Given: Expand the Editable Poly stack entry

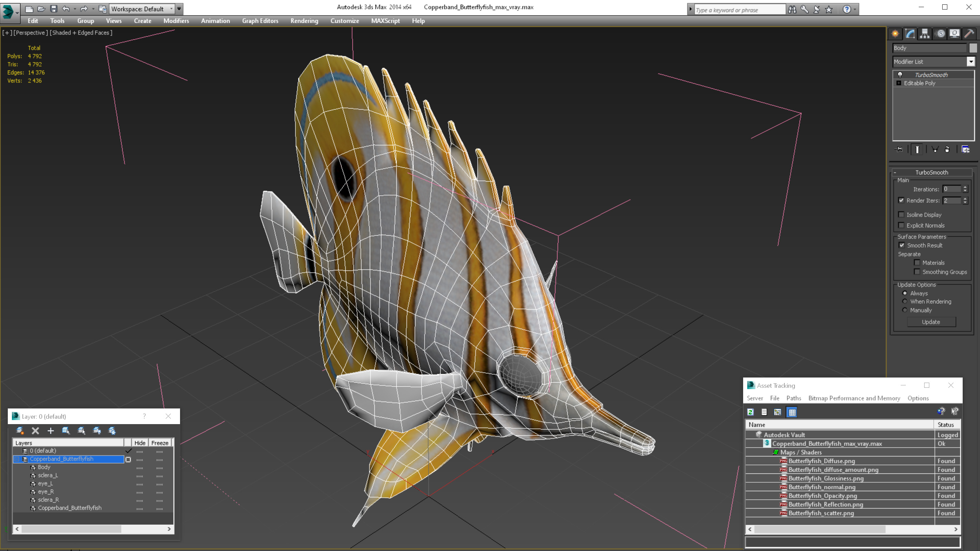Looking at the screenshot, I should coord(899,83).
